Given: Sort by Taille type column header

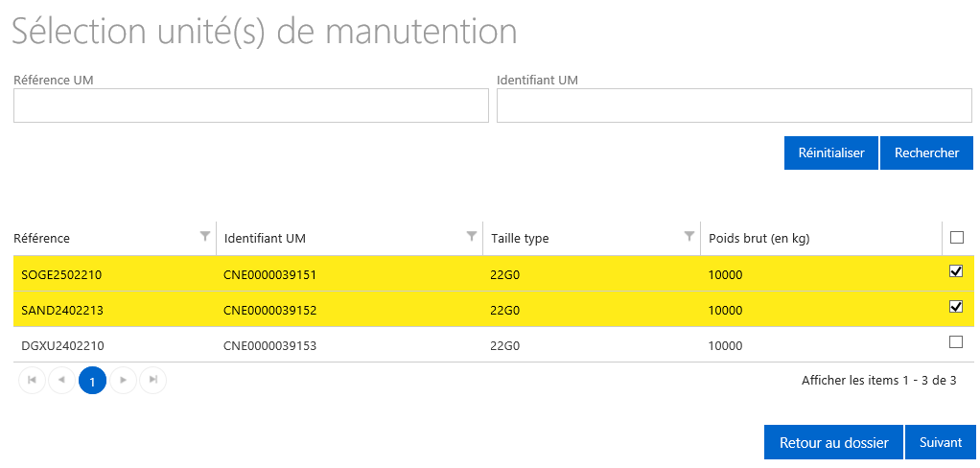Looking at the screenshot, I should coord(520,238).
